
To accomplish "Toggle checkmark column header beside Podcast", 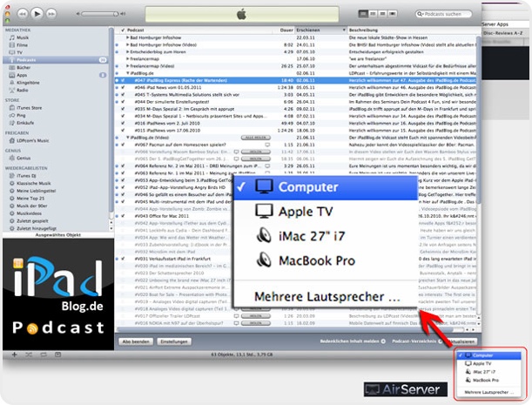I will (x=123, y=30).
